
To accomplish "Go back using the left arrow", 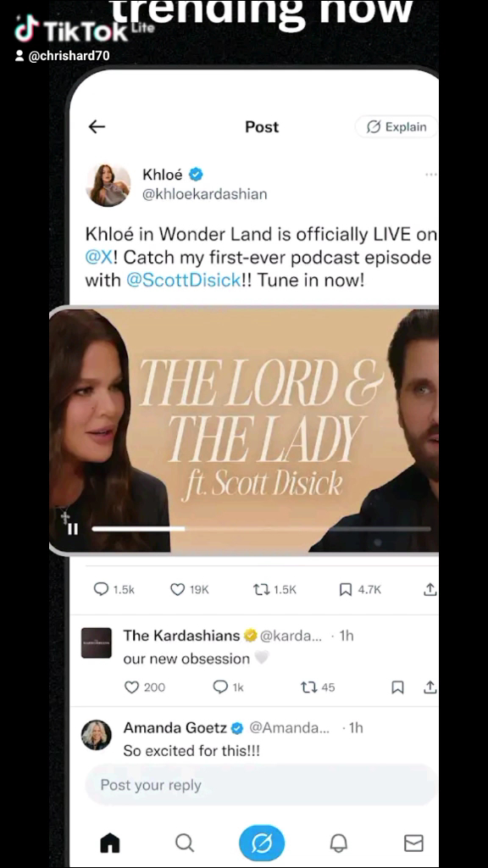I will coord(97,127).
